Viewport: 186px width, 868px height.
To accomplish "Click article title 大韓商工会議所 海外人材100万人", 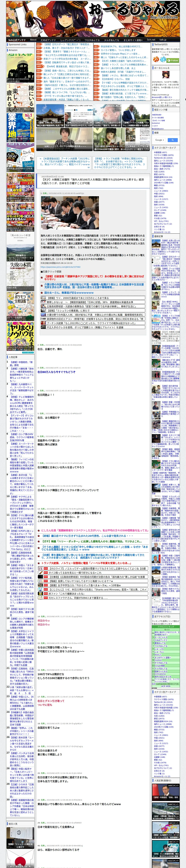I will coord(93,182).
